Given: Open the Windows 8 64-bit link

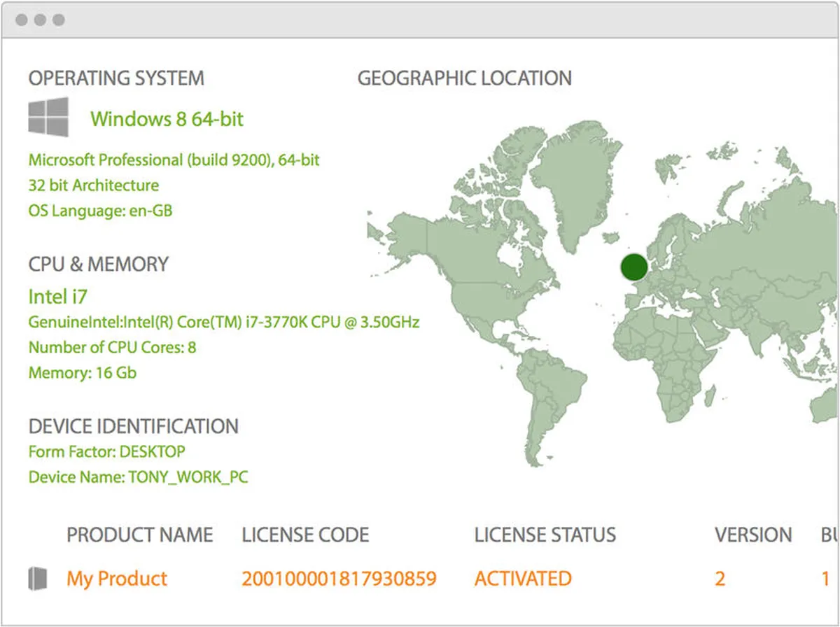Looking at the screenshot, I should coord(167,119).
